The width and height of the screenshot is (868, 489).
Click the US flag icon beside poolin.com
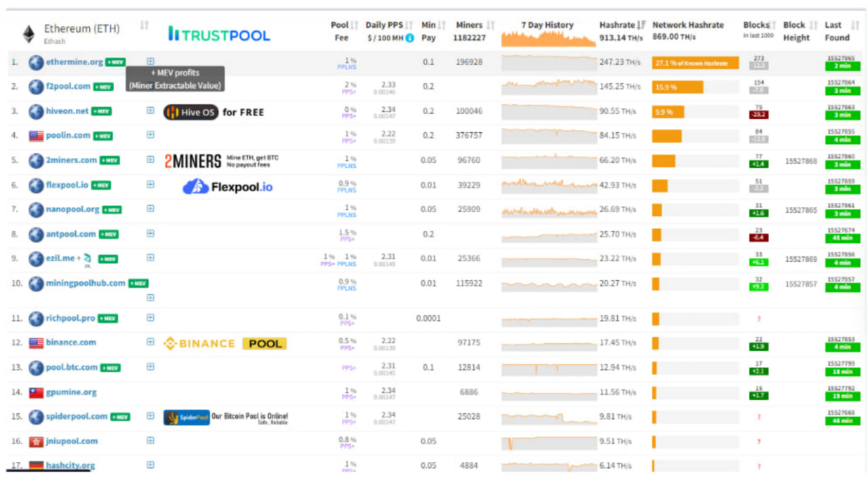36,136
